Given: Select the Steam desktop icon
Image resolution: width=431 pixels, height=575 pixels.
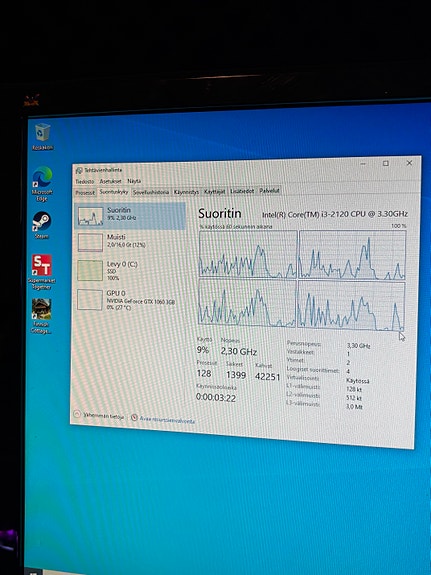Looking at the screenshot, I should pos(41,225).
